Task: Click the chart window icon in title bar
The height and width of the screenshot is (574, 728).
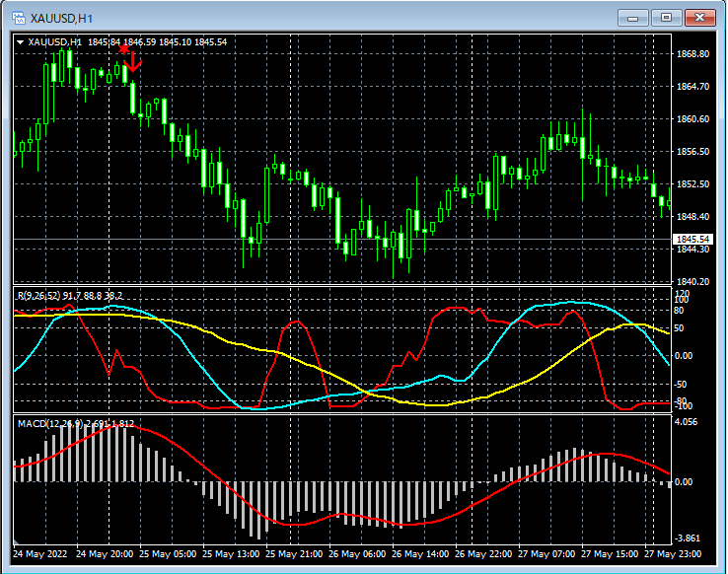Action: click(x=18, y=18)
